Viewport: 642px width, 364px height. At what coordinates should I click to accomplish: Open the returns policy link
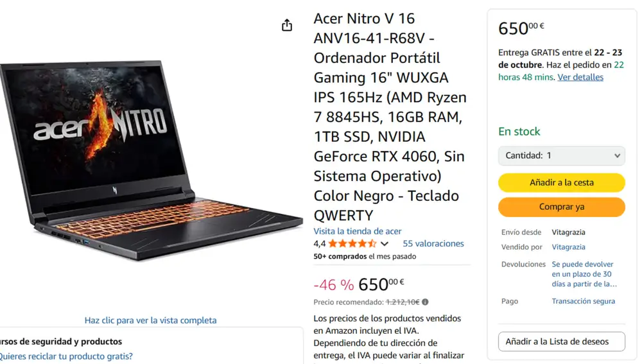(x=584, y=274)
